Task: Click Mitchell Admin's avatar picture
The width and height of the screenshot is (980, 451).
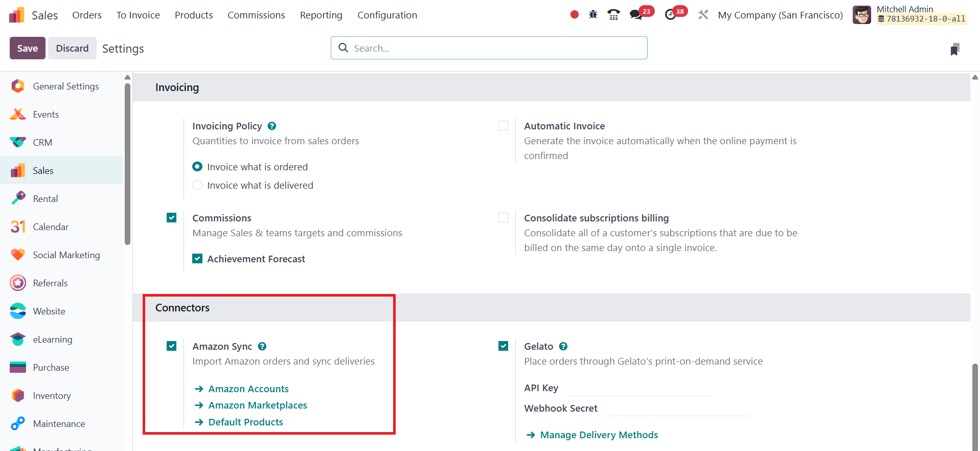Action: (x=862, y=15)
